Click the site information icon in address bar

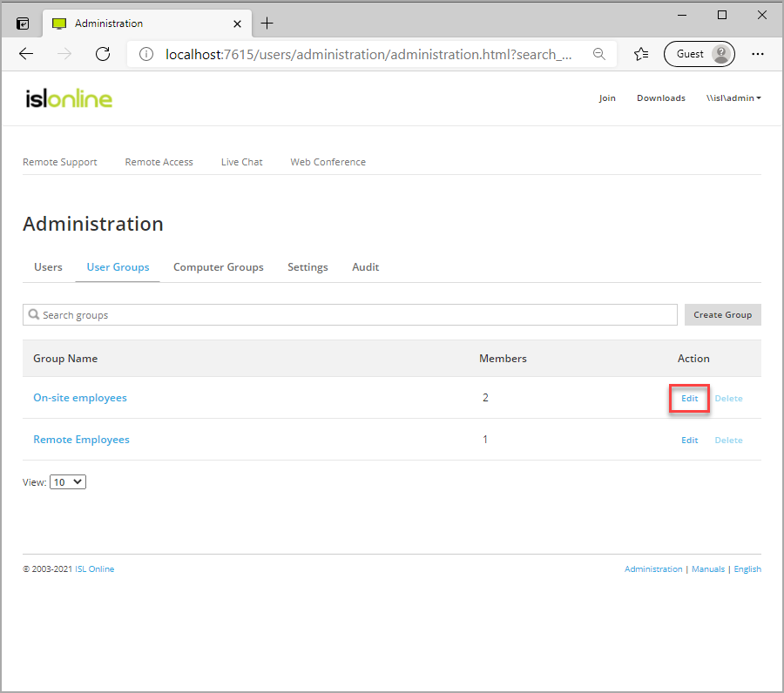[146, 54]
